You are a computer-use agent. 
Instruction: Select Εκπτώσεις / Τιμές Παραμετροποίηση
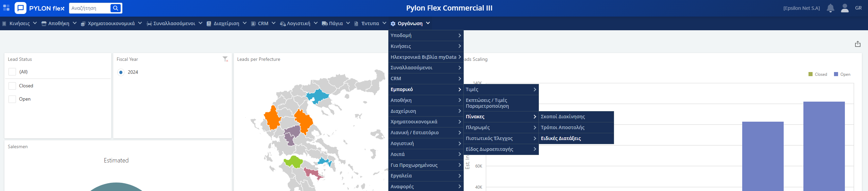(x=501, y=103)
